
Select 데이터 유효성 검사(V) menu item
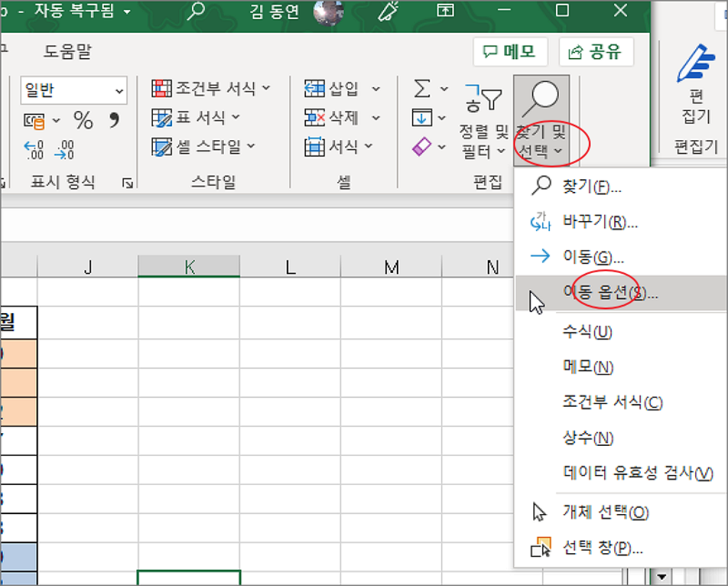tap(621, 472)
